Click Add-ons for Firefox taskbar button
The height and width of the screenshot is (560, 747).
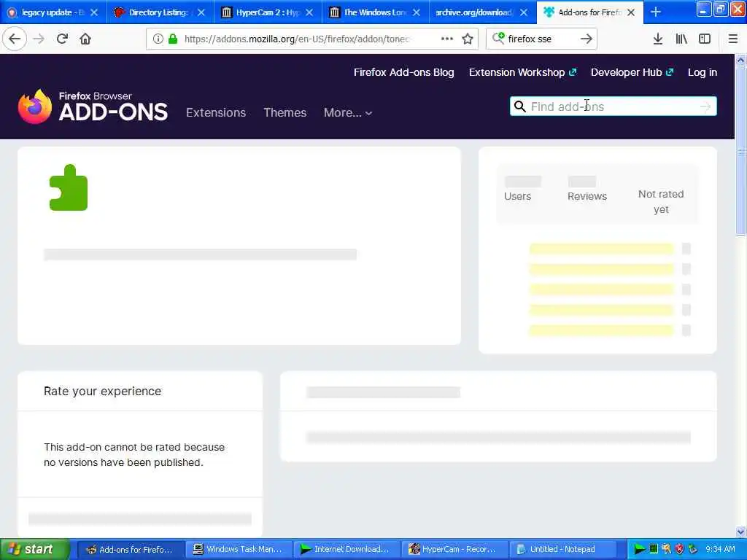coord(130,549)
